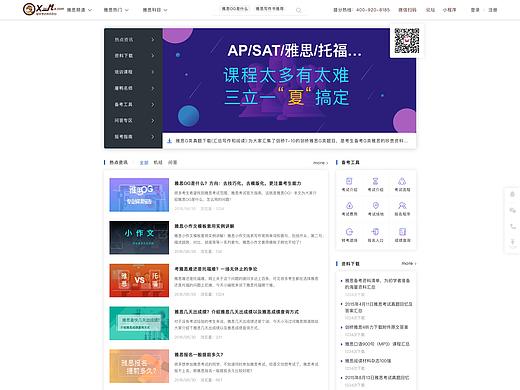Open the orange 雅思报名提前多久 article thumbnail

click(139, 366)
